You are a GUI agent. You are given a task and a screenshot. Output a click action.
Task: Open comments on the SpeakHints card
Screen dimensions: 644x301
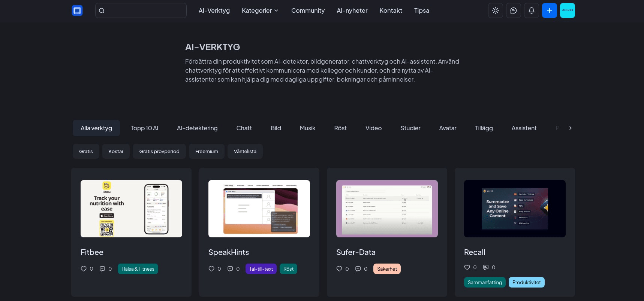[x=230, y=269]
